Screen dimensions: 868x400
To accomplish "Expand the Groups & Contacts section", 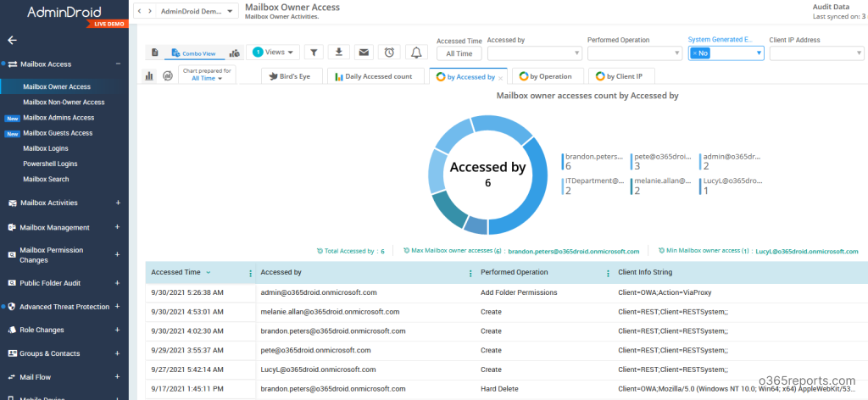I will click(118, 353).
